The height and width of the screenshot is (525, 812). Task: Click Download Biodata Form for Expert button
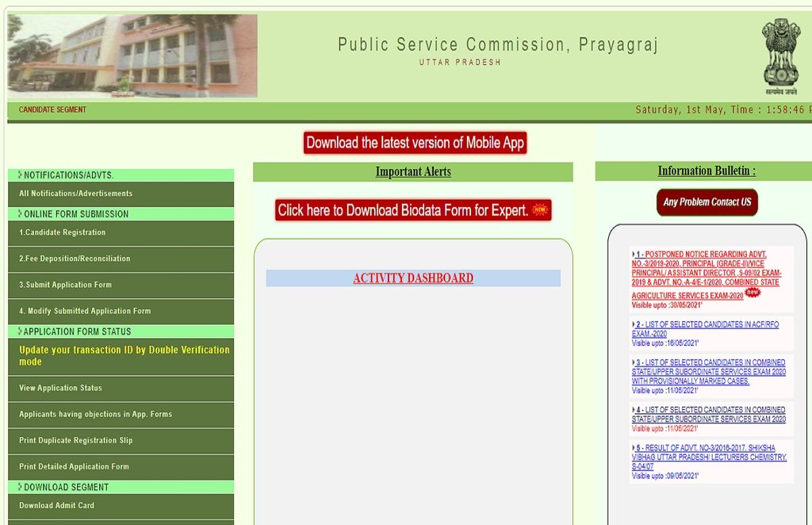(x=412, y=209)
